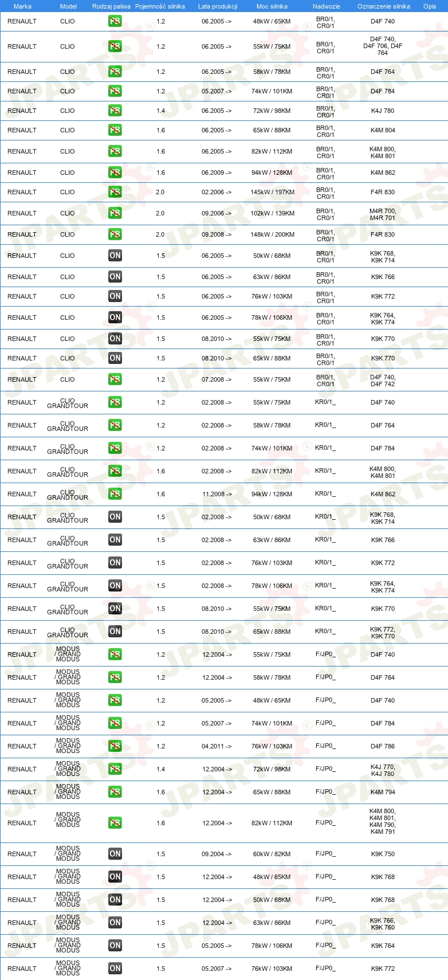Image resolution: width=448 pixels, height=980 pixels.
Task: Click the PB icon in the 148kW / 200KM row
Action: (x=115, y=234)
